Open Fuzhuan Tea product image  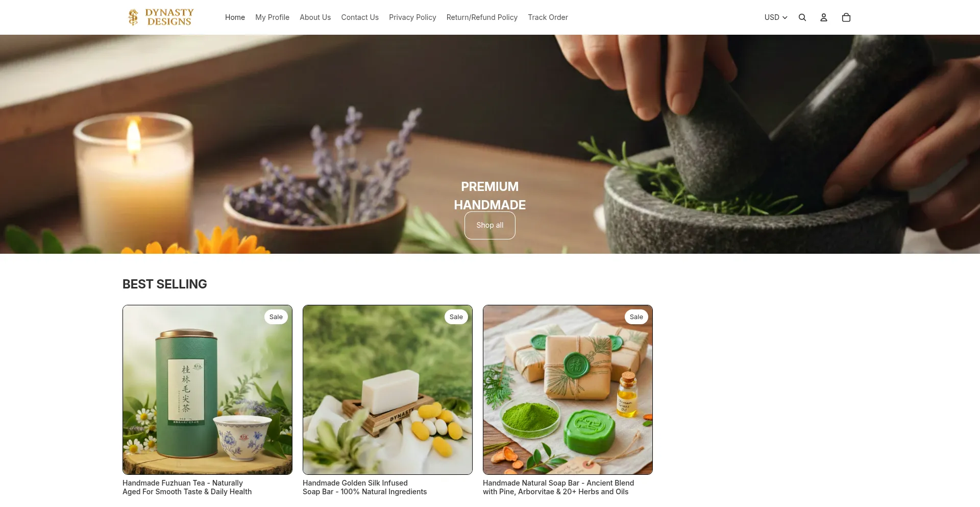[x=207, y=390]
